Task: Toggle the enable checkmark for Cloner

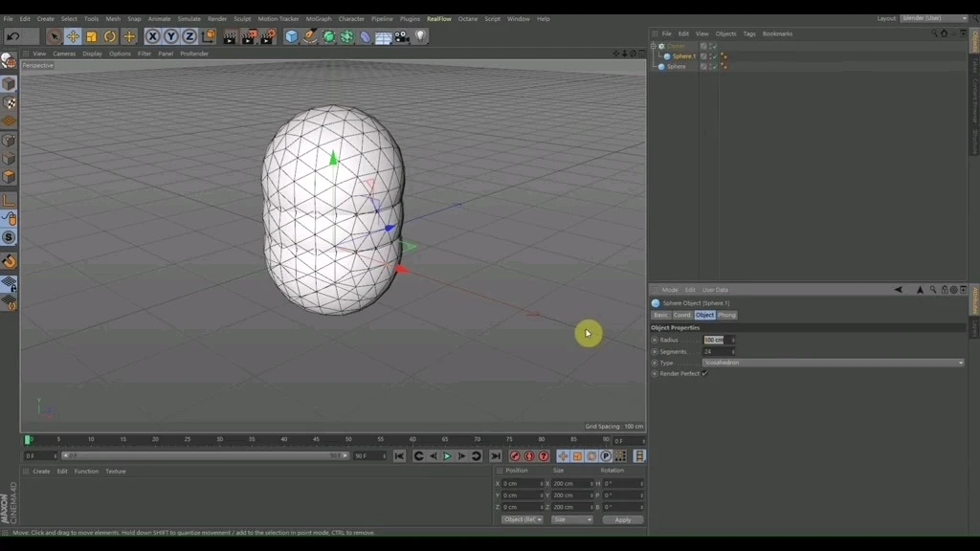Action: click(x=714, y=46)
